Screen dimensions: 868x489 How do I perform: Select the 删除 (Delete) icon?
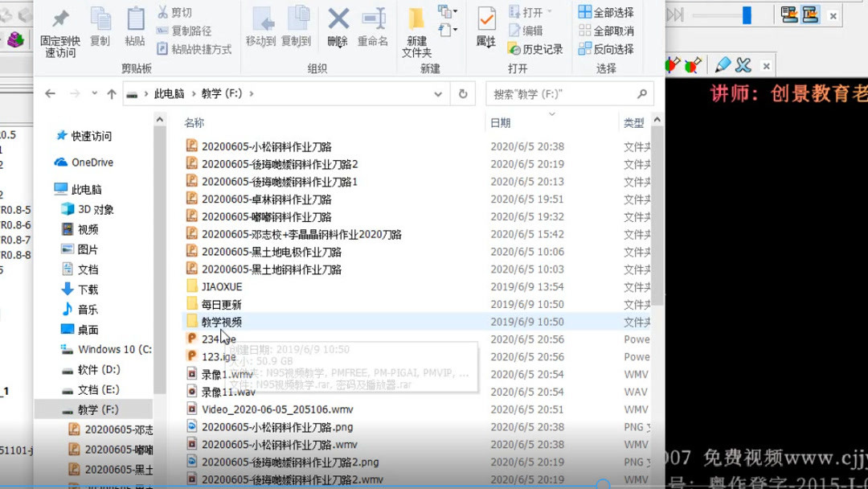pyautogui.click(x=337, y=24)
